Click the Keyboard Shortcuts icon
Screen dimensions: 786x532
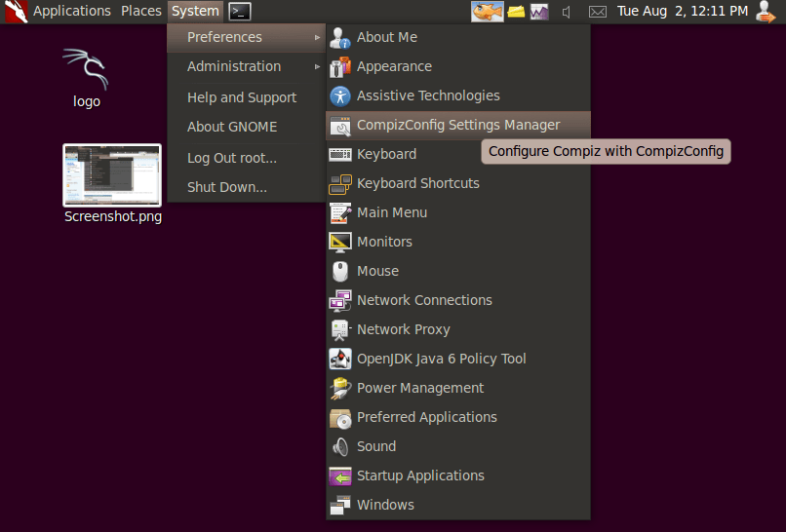point(340,184)
